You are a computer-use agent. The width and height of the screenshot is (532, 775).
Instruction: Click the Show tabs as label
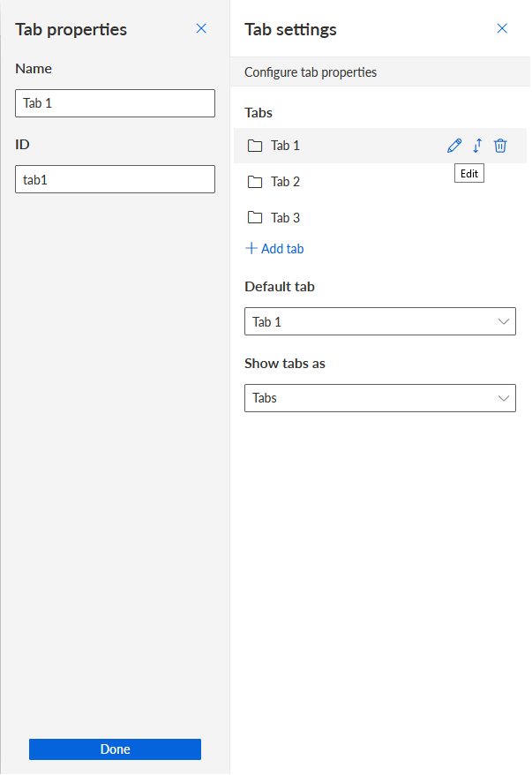tap(285, 364)
